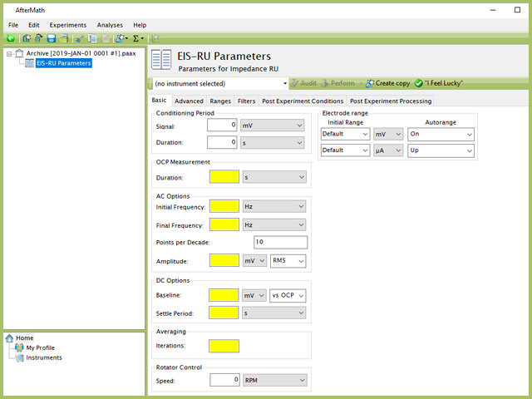Open the experiments flask toolbar dropdown

tap(121, 38)
